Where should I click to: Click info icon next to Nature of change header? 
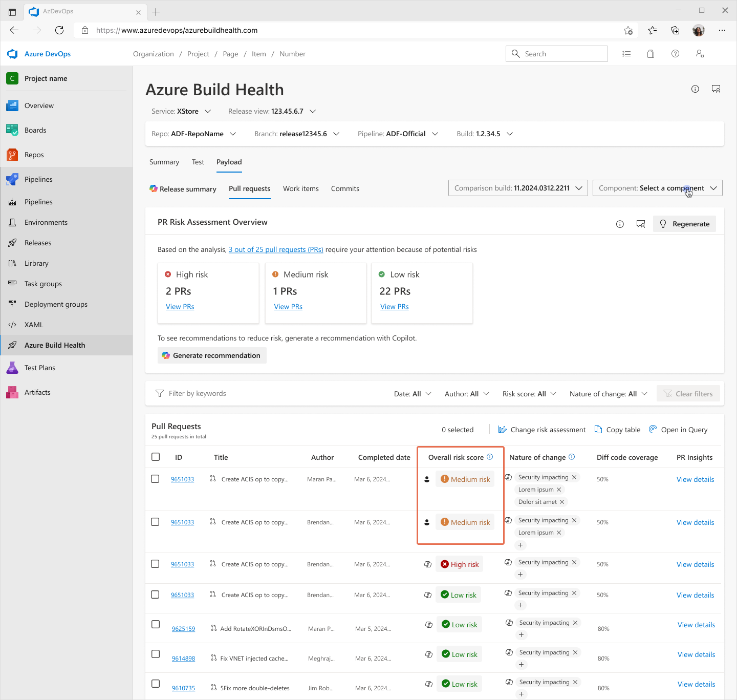click(x=572, y=457)
